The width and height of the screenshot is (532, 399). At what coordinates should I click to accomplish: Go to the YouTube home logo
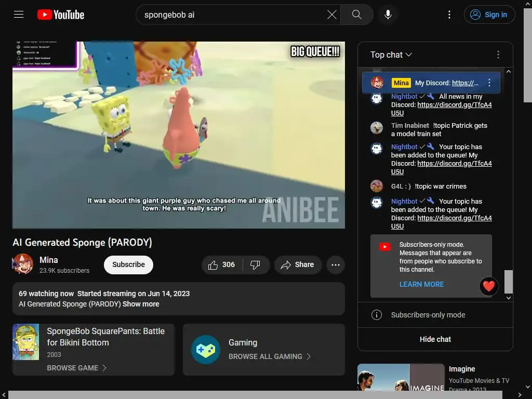[x=61, y=15]
